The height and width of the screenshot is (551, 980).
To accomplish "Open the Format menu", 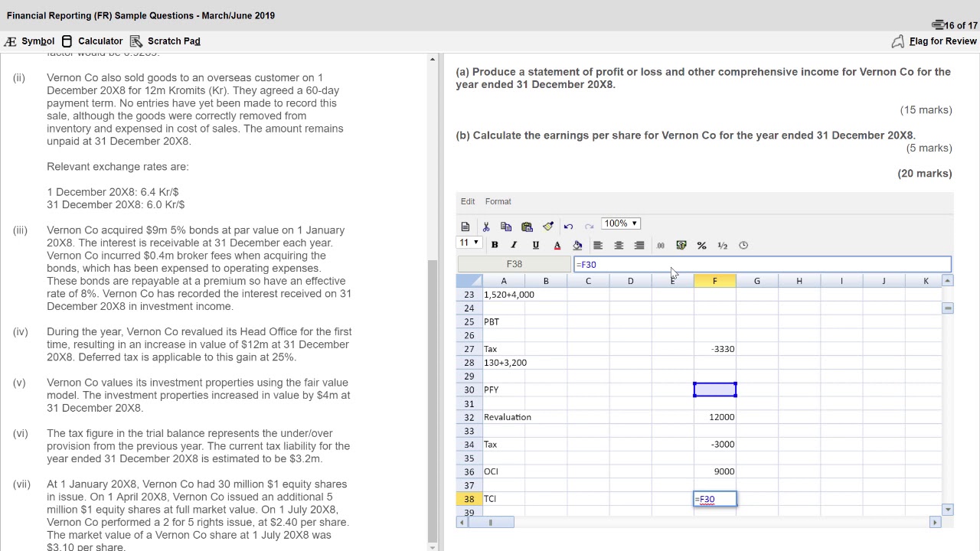I will [x=498, y=201].
